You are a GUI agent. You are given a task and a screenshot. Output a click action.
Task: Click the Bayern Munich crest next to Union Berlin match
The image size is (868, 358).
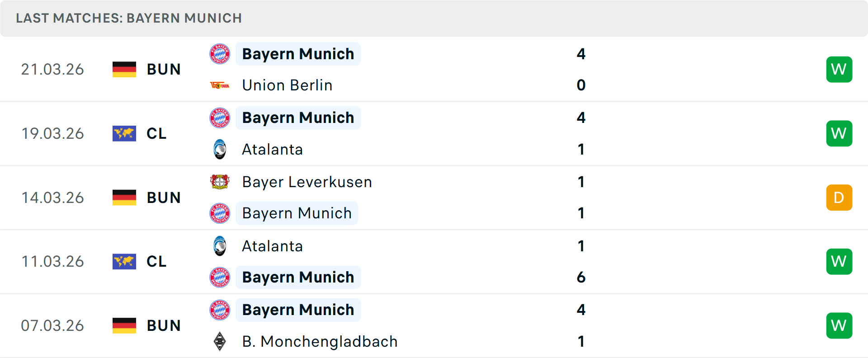[220, 54]
